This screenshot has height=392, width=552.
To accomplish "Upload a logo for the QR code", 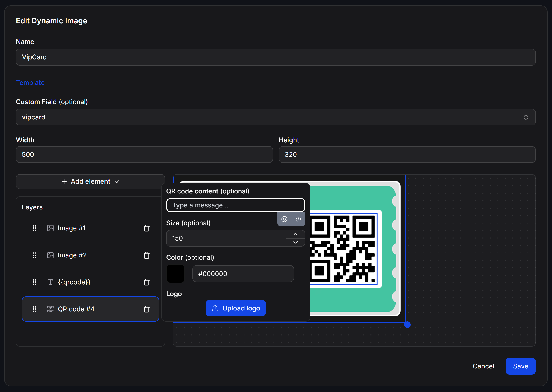I will pos(236,308).
